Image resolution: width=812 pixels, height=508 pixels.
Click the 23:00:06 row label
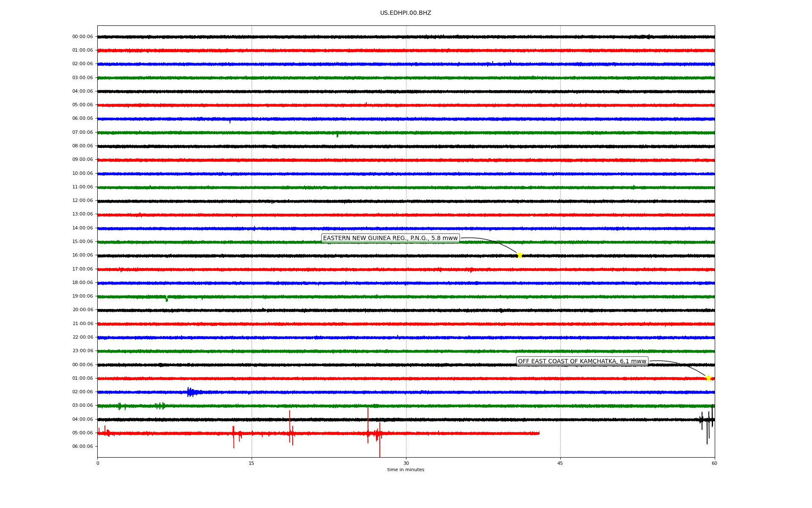click(x=82, y=351)
